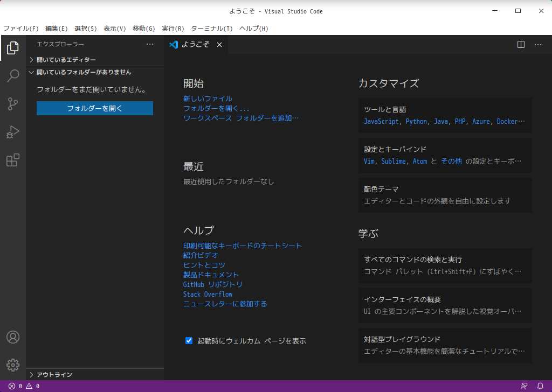Screen dimensions: 552x392
Task: Click the errors icon in status bar
Action: tap(12, 386)
